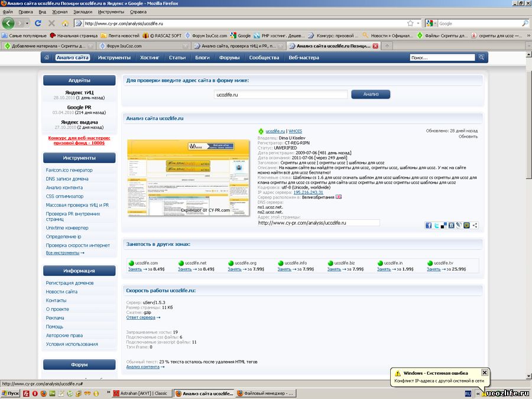This screenshot has height=399, width=532.
Task: Switch to Файловый менеджер taskbar window
Action: (266, 394)
